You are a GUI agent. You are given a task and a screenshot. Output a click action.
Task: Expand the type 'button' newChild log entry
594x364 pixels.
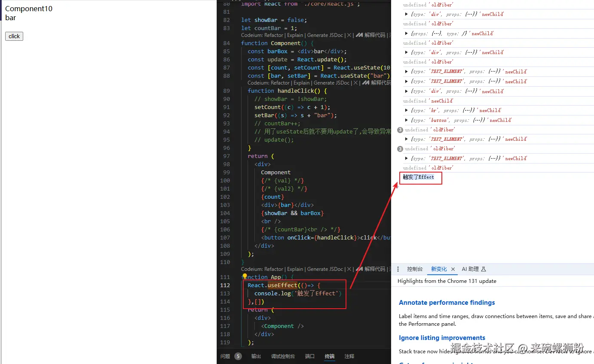coord(407,120)
